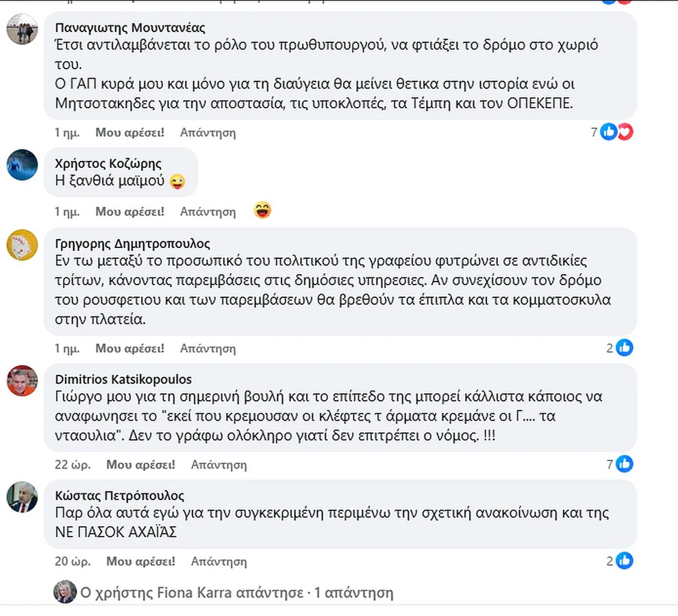
Task: Reply to Γρηγορης Δημητροπουλος's comment
Action: pos(208,349)
